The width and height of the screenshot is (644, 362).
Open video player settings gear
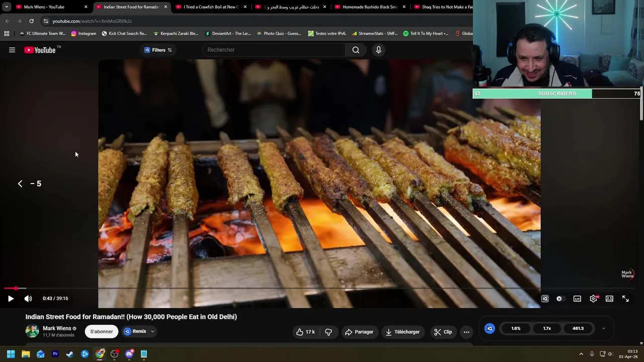point(593,299)
